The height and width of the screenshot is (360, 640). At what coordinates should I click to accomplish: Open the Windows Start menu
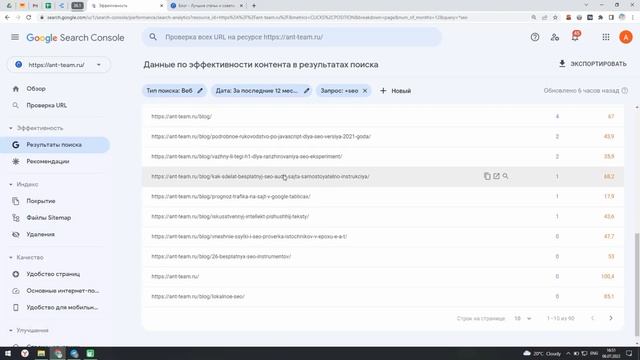pos(8,353)
